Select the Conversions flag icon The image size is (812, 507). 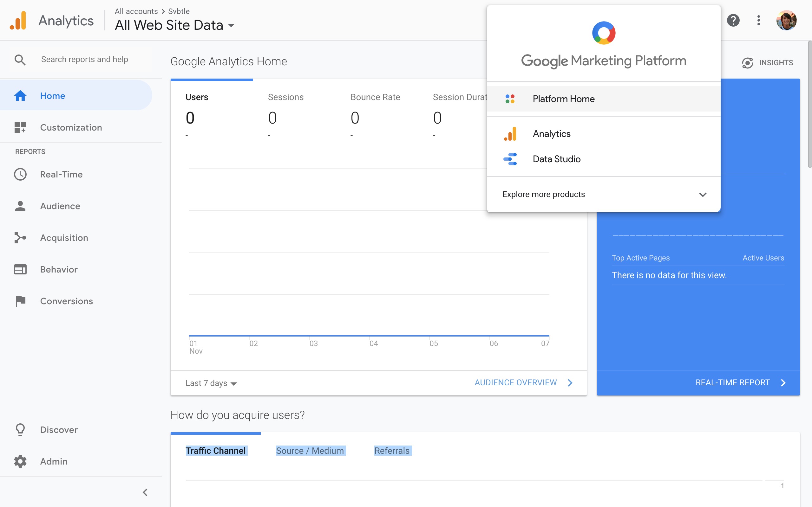click(x=20, y=301)
